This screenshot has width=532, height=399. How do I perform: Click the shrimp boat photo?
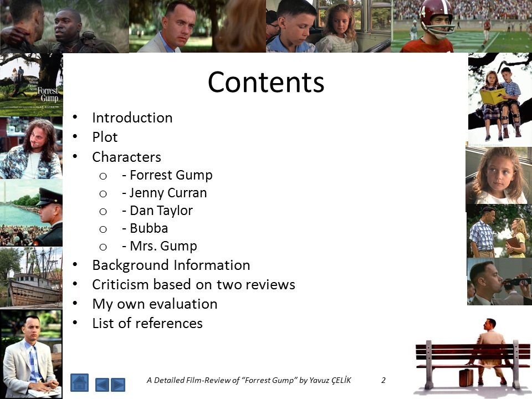pyautogui.click(x=31, y=278)
